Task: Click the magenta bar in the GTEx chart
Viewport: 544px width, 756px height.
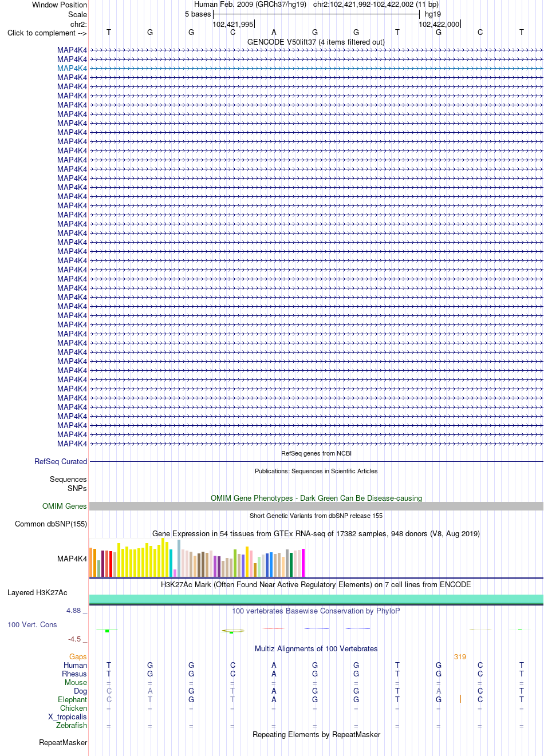Action: pyautogui.click(x=303, y=563)
